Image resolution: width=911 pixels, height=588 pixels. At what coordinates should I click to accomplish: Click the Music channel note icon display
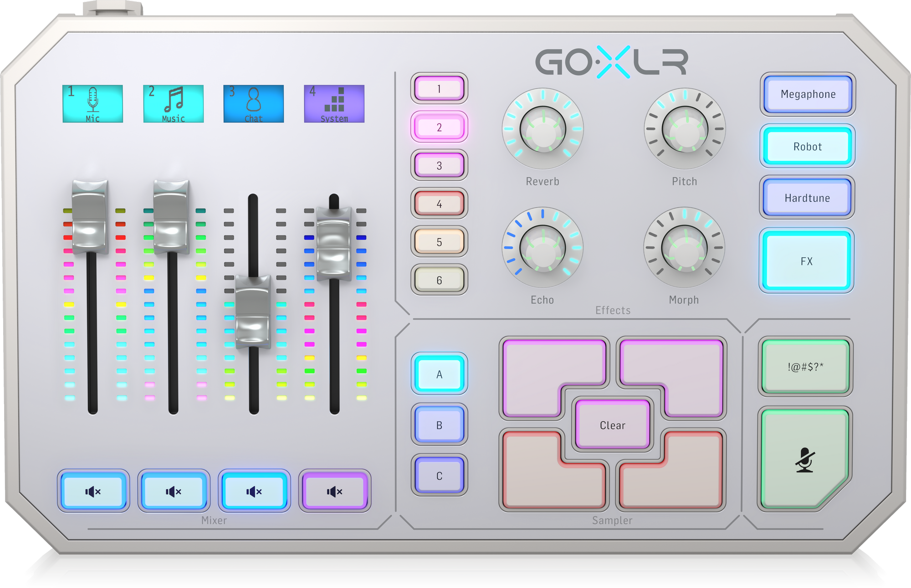tap(173, 104)
